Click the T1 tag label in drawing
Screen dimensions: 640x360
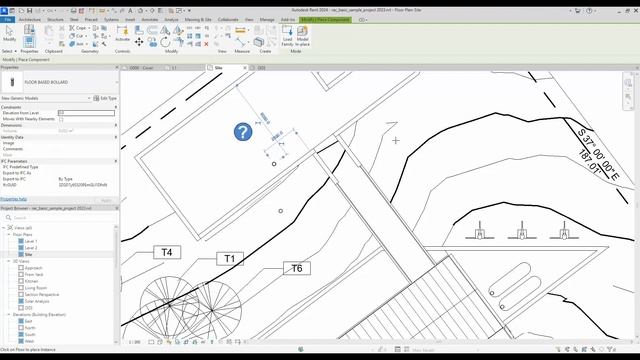pos(230,258)
